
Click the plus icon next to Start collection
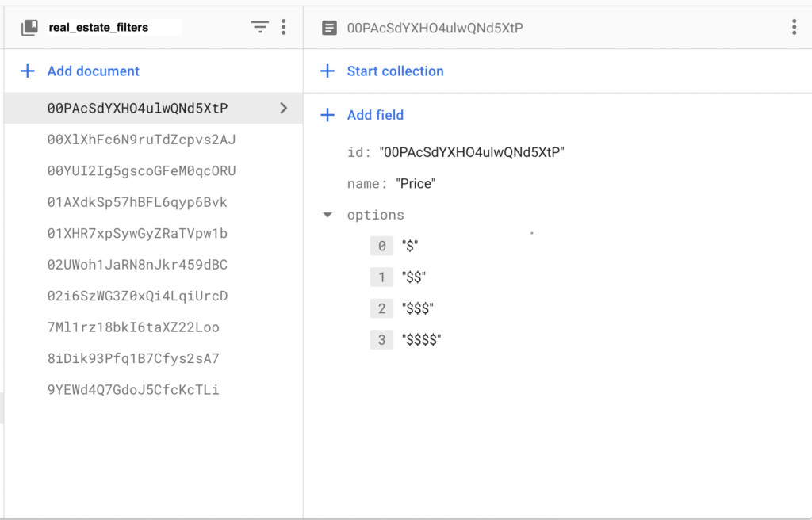[327, 71]
